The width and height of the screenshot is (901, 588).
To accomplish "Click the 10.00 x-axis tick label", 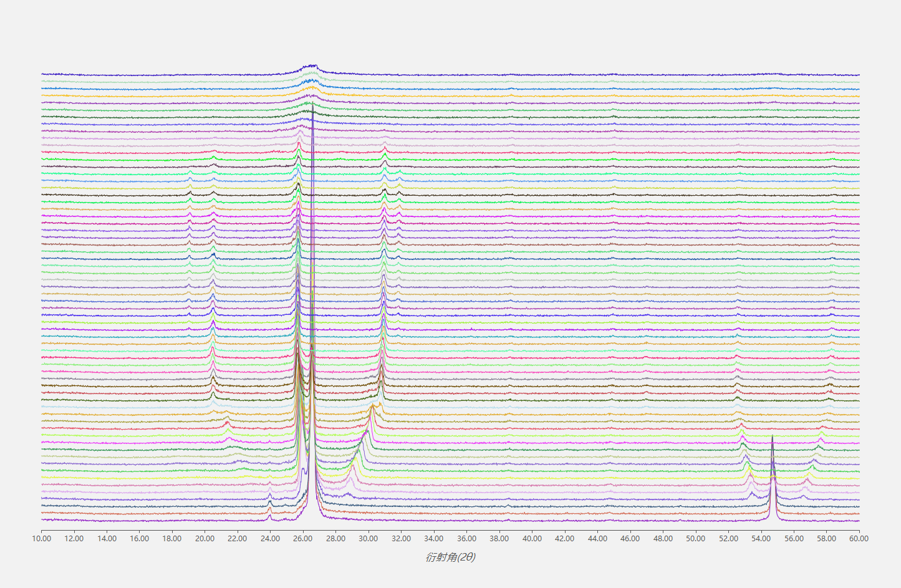I will click(x=42, y=539).
